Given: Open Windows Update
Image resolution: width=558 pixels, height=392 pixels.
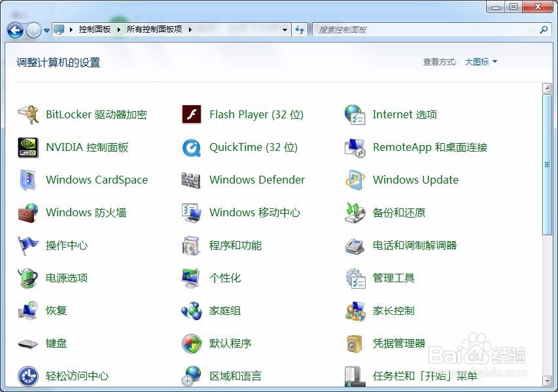Looking at the screenshot, I should [x=415, y=180].
